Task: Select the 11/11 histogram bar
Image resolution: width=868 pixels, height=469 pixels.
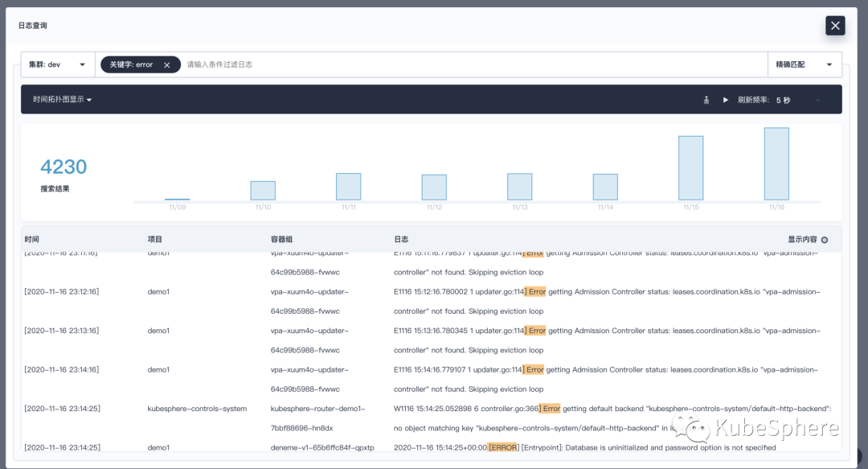Action: coord(348,187)
